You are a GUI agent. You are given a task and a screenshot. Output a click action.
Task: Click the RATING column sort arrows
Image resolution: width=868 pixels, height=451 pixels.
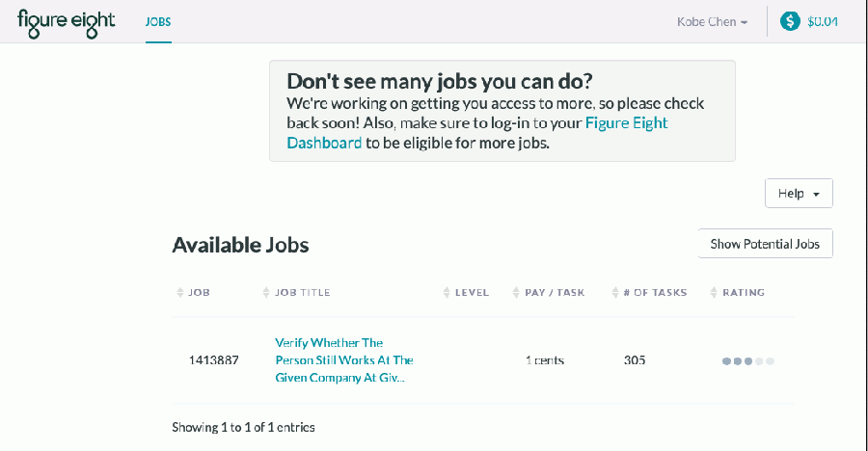(x=714, y=293)
